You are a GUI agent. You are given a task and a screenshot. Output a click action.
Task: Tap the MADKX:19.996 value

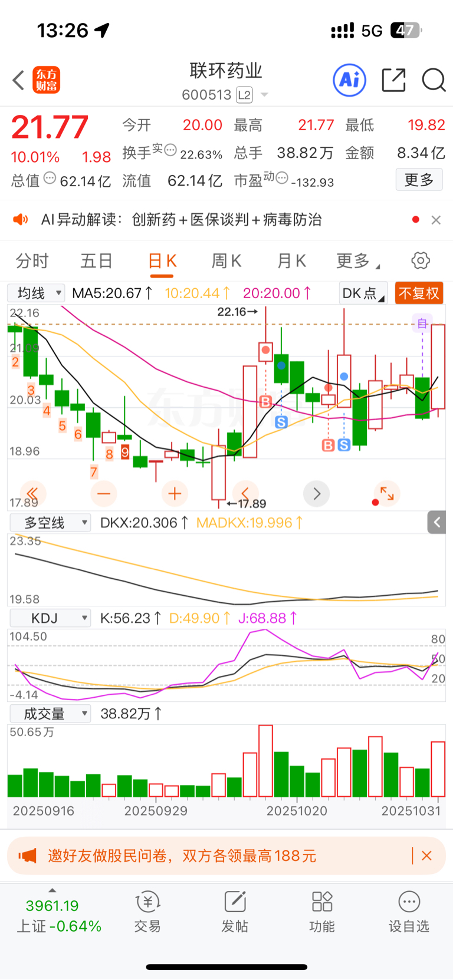250,523
